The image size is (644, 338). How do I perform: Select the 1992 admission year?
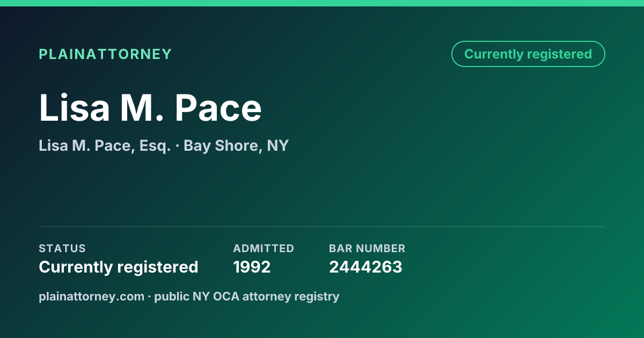(x=252, y=267)
